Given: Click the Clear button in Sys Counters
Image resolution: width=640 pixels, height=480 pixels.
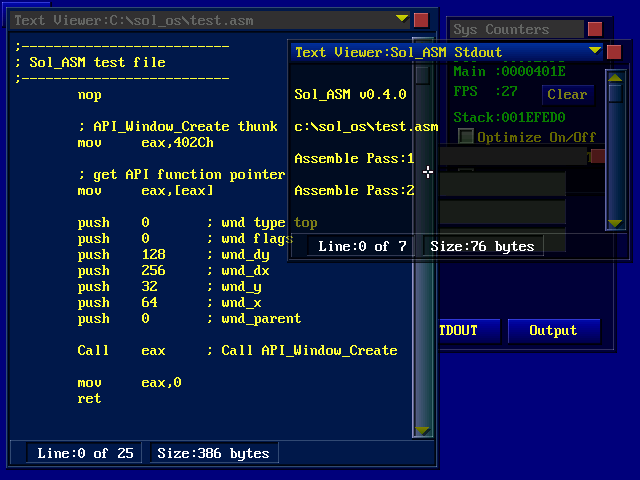Looking at the screenshot, I should pos(567,95).
